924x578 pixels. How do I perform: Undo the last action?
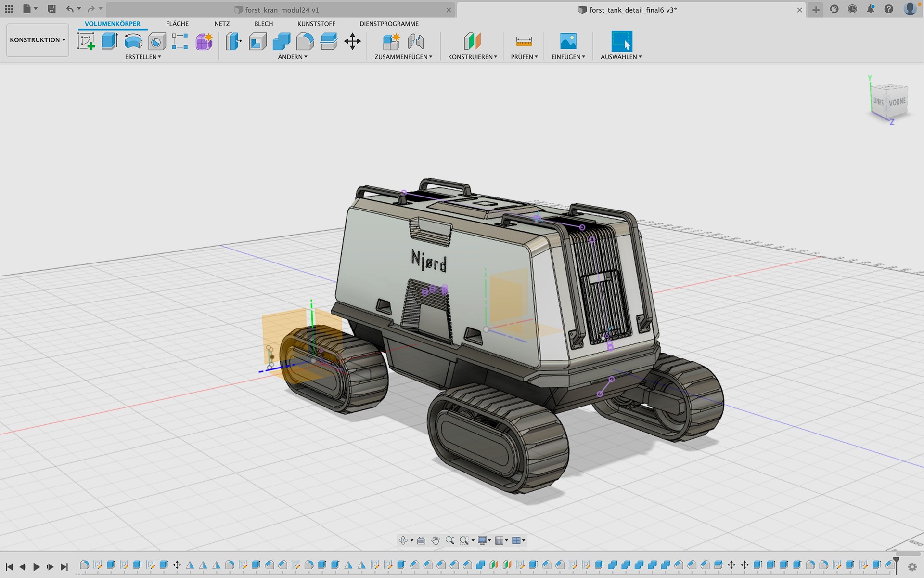point(70,9)
